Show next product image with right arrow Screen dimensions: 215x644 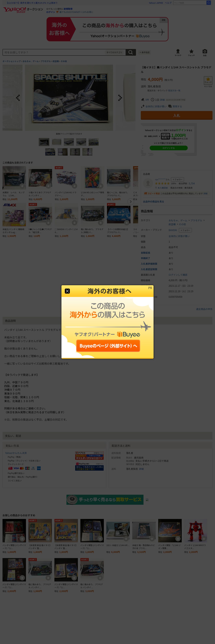(x=120, y=98)
